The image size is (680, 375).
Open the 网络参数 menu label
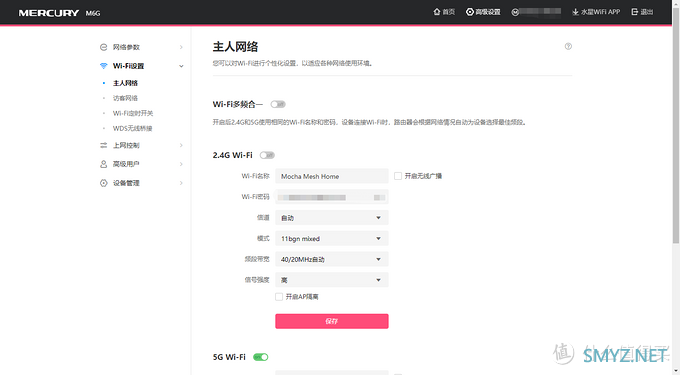126,47
